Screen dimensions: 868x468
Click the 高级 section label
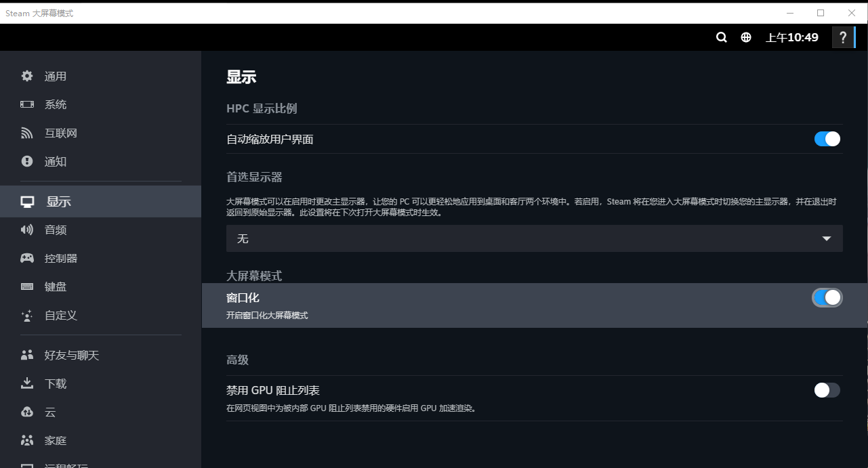point(238,360)
